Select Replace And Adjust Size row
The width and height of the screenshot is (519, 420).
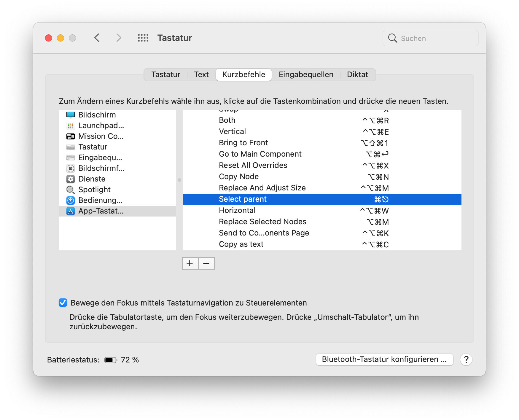[x=322, y=188]
